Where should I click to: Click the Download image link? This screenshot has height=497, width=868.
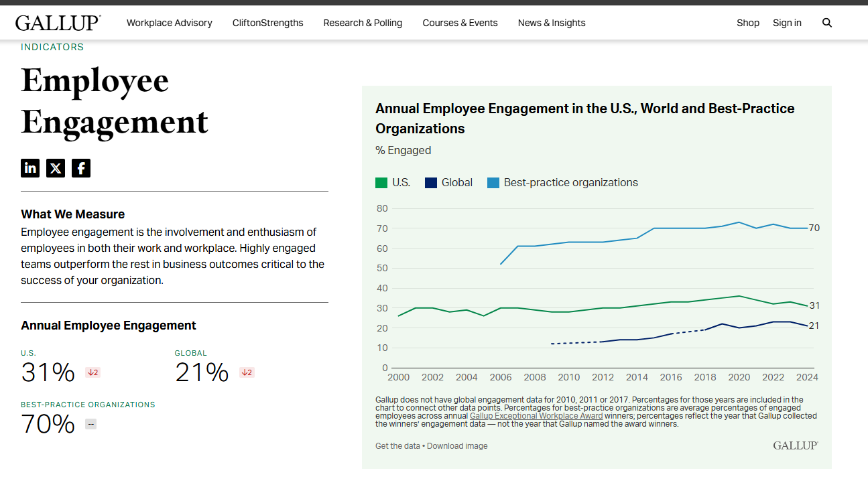(x=457, y=446)
